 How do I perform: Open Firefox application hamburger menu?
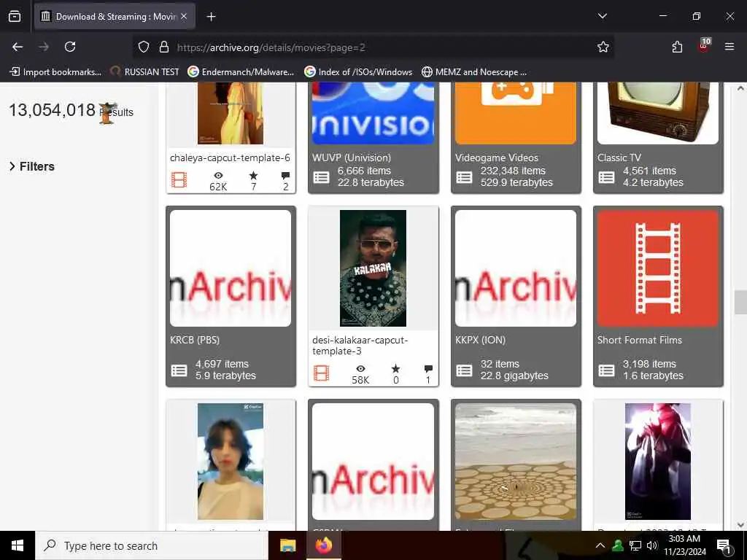tap(729, 47)
